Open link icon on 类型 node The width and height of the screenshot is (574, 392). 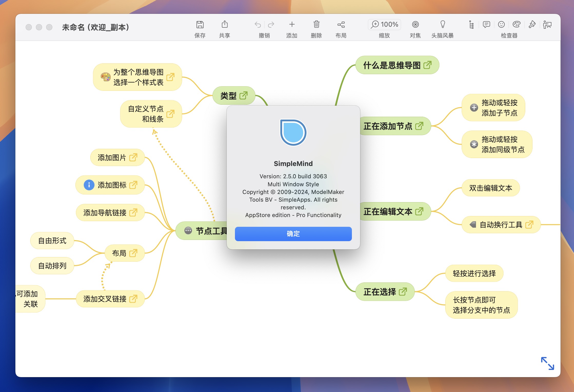(243, 95)
